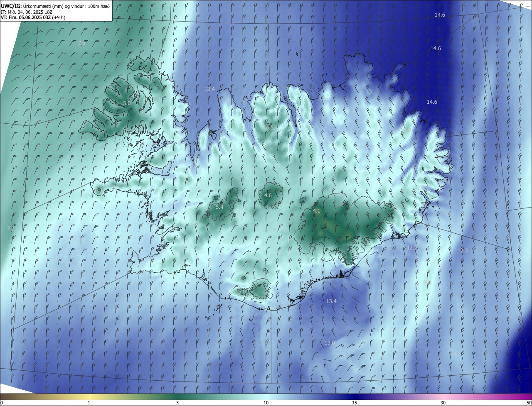
Task: Click the 30 tick on the color scale
Action: click(443, 403)
